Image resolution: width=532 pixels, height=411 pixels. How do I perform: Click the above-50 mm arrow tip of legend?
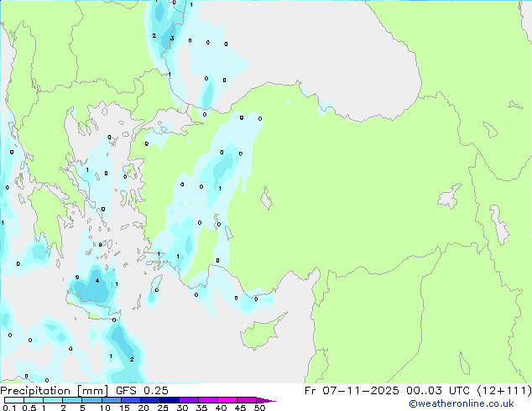[266, 400]
